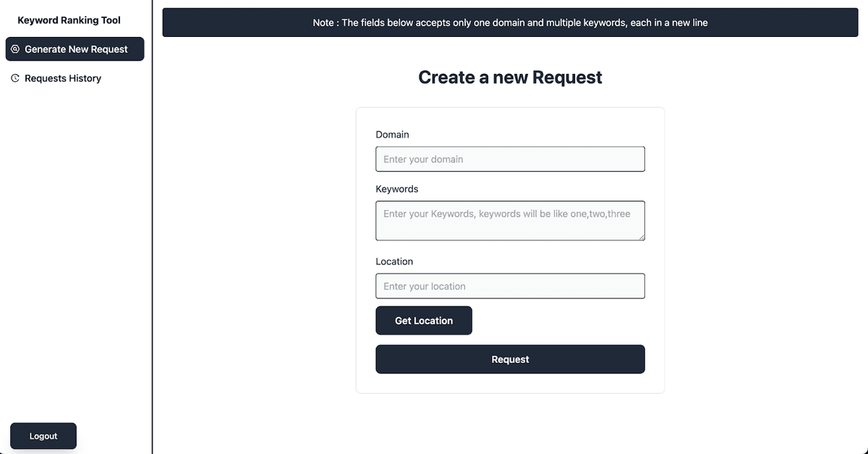The width and height of the screenshot is (868, 454).
Task: Submit the form using the Request button
Action: pos(510,358)
